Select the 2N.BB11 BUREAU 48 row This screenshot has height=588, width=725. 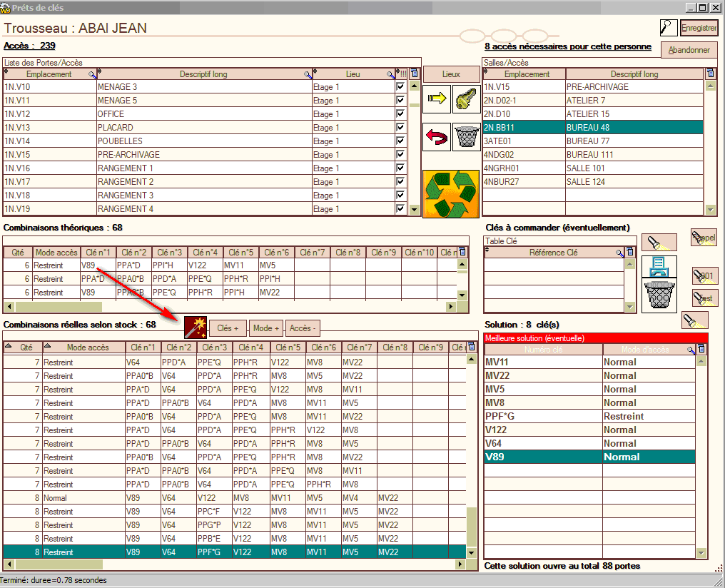[593, 128]
